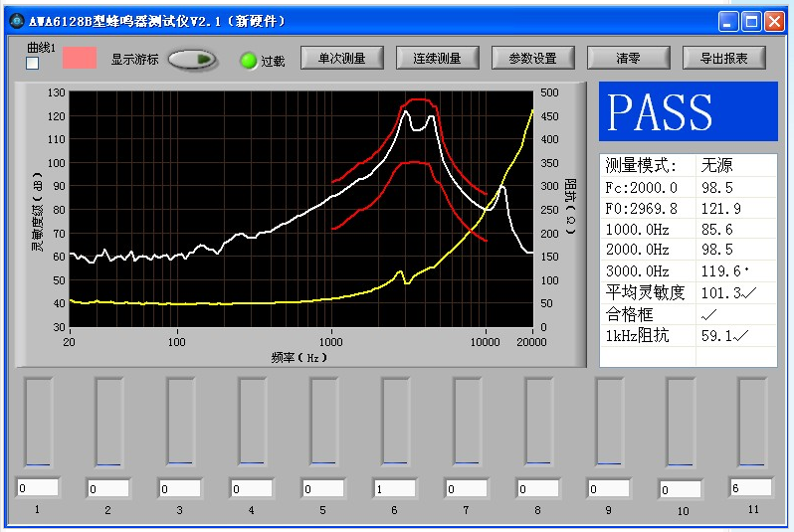The image size is (794, 532).
Task: Click the vertical bar gauge above label 10
Action: (681, 422)
